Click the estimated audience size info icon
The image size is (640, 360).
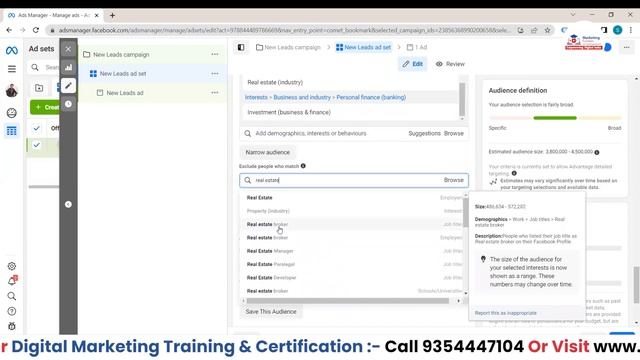(x=597, y=152)
